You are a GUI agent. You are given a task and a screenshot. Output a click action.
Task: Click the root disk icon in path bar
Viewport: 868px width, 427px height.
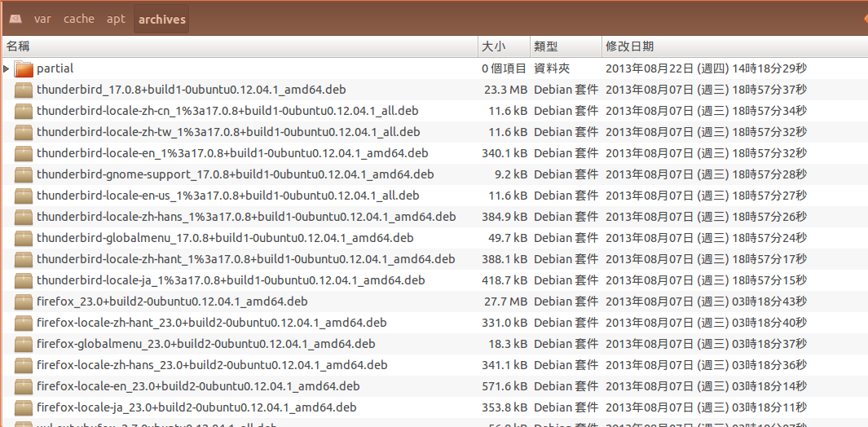[15, 20]
